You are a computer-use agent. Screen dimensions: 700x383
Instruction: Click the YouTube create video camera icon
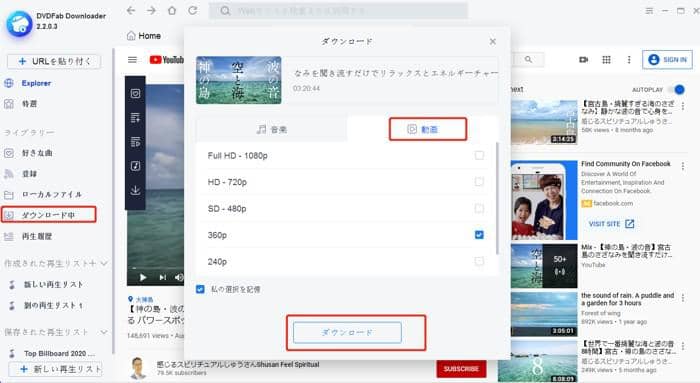583,59
